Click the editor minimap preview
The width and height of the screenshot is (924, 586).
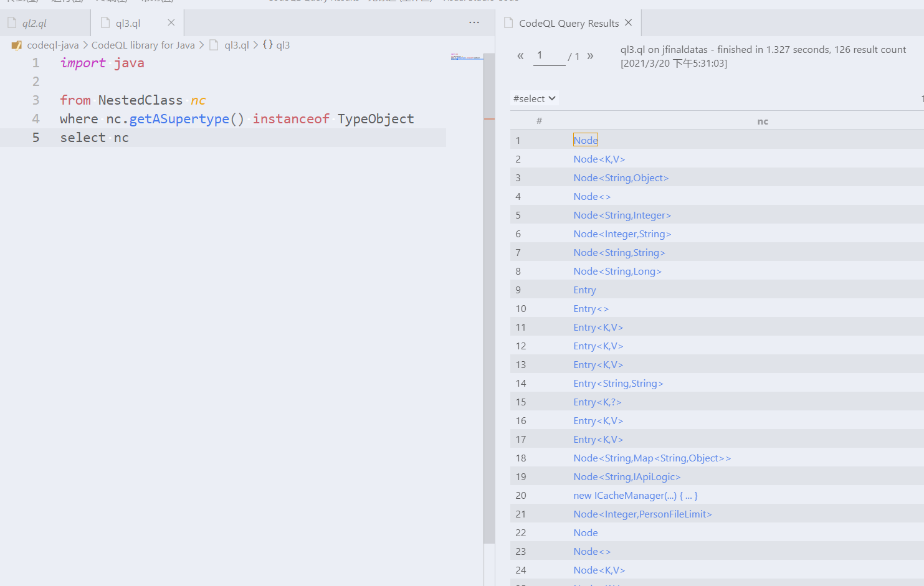coord(467,57)
